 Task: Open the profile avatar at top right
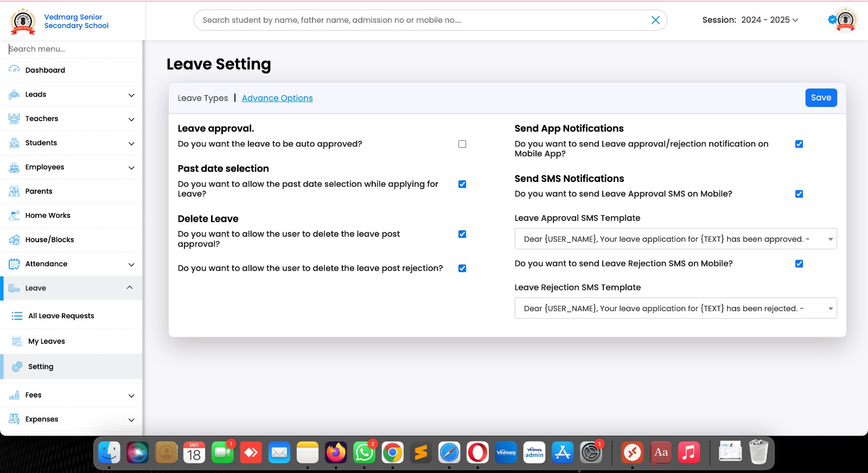click(845, 20)
